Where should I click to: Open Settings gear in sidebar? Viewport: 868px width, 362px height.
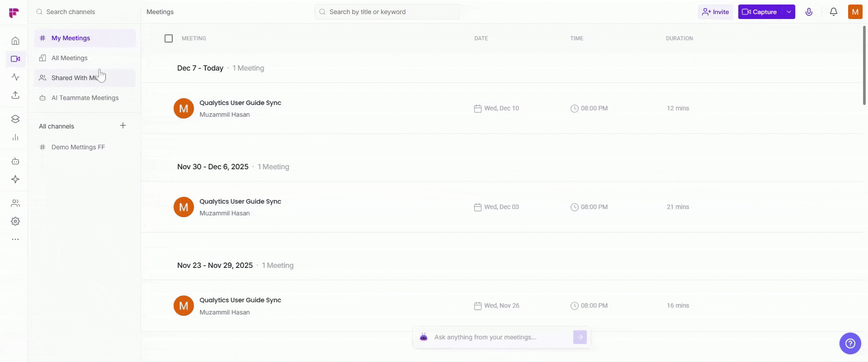[15, 221]
